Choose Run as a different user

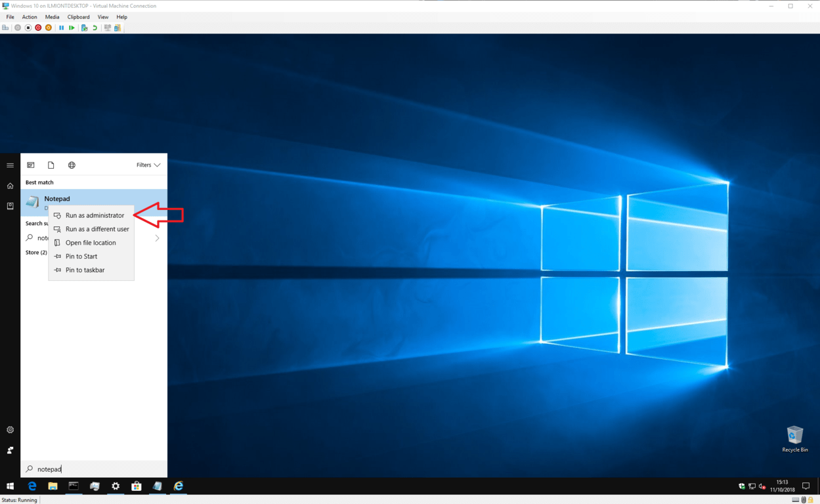coord(91,229)
